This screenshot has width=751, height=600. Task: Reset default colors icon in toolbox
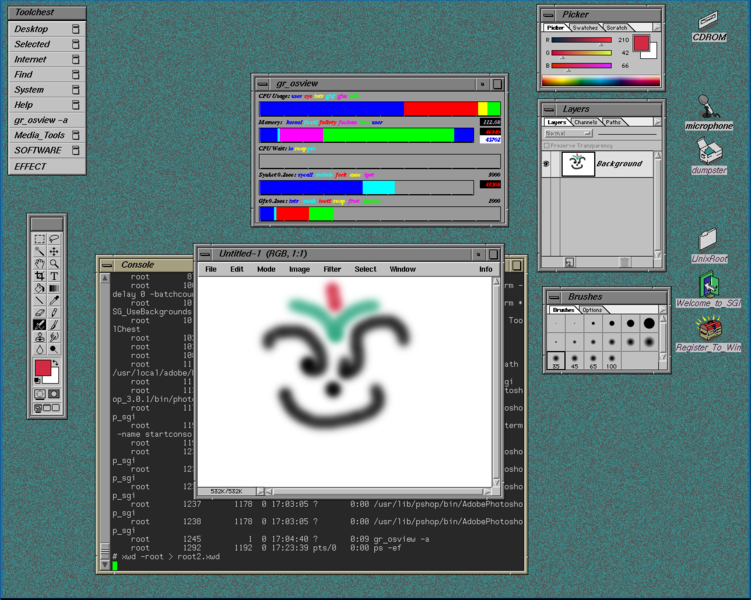pyautogui.click(x=37, y=380)
